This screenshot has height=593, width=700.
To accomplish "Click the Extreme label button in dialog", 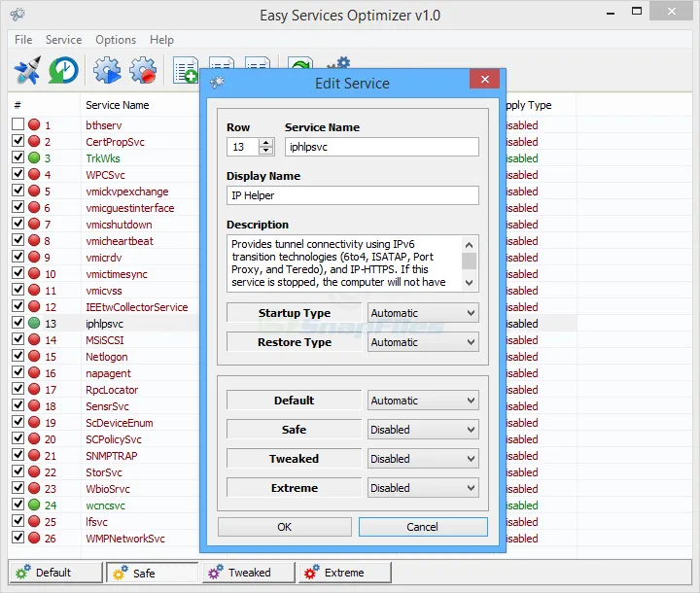I will (x=295, y=488).
